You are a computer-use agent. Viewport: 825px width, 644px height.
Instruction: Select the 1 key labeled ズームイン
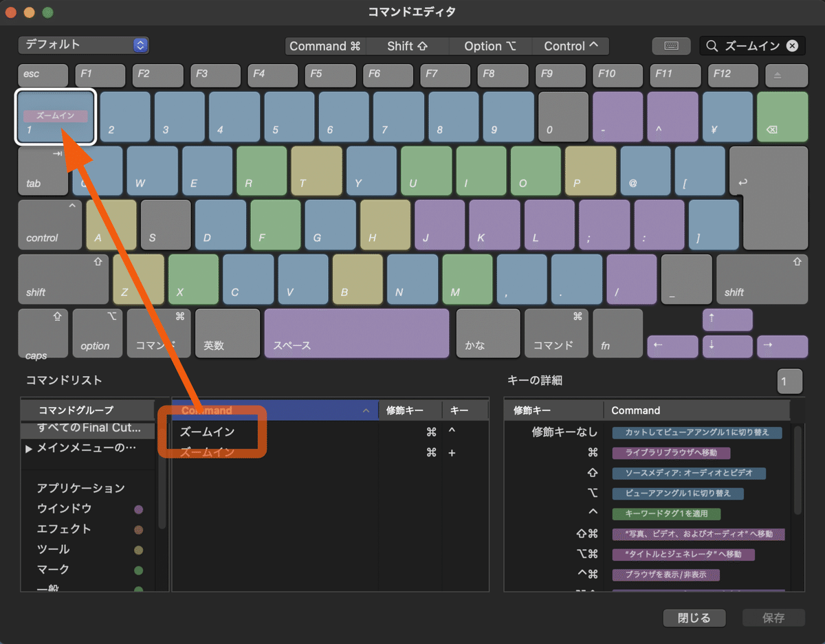(x=55, y=117)
